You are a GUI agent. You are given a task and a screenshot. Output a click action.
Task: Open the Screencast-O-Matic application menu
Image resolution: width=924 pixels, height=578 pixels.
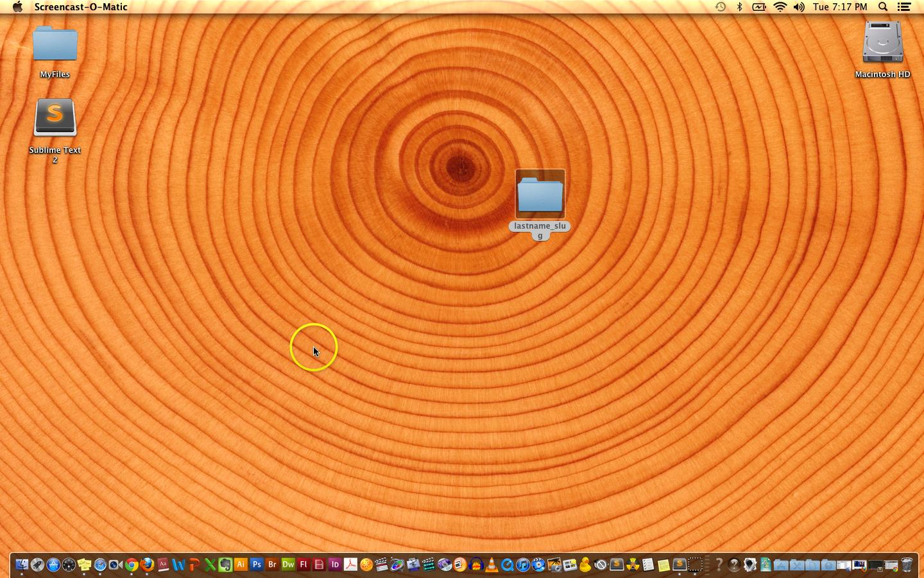point(81,7)
